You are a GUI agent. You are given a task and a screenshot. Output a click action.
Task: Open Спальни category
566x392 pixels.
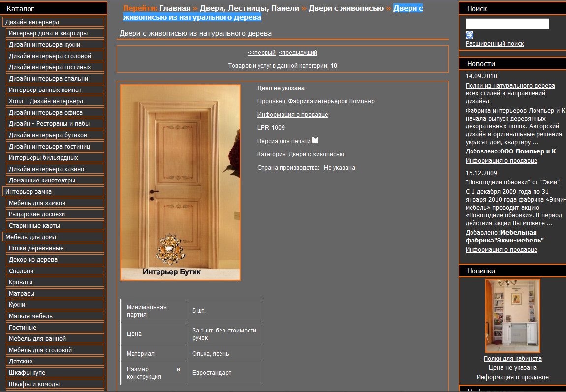(x=55, y=271)
